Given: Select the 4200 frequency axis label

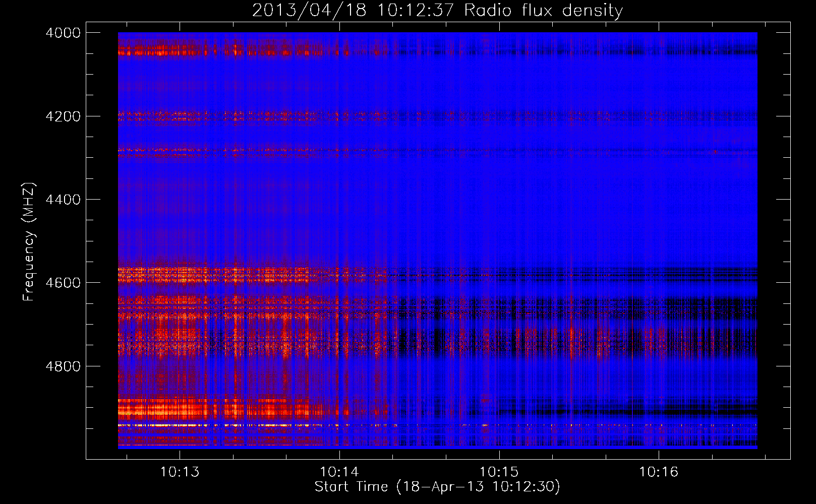Looking at the screenshot, I should tap(63, 116).
